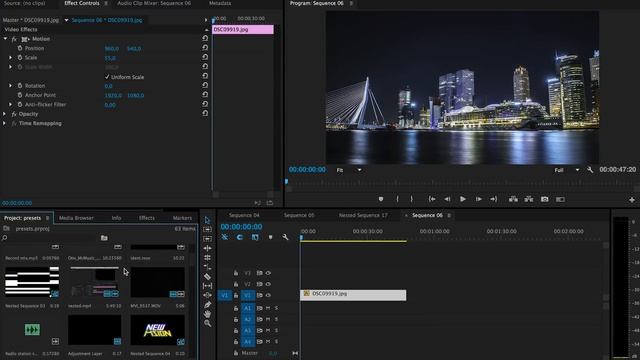
Task: Click Go to Out point button
Action: [x=493, y=199]
